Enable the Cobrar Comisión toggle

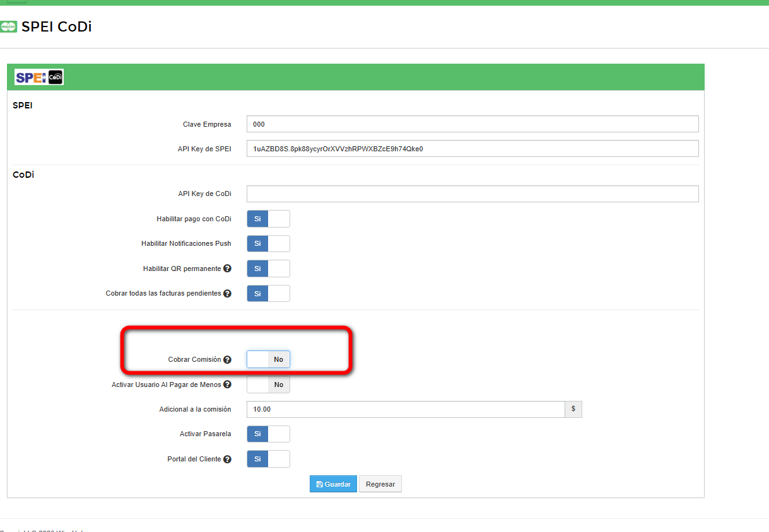pos(268,359)
